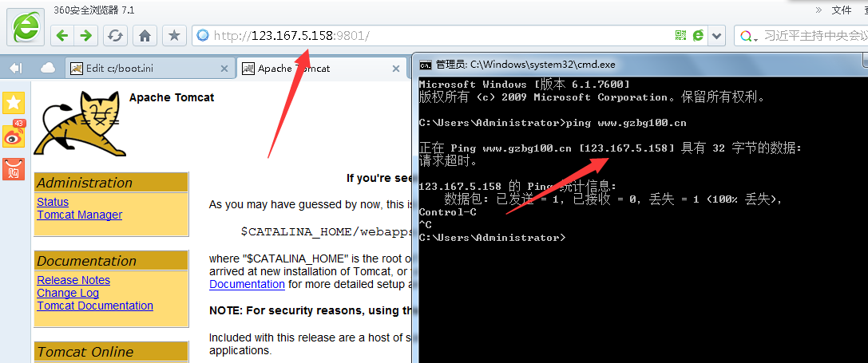Click the Documentation section header
The image size is (868, 363).
111,261
